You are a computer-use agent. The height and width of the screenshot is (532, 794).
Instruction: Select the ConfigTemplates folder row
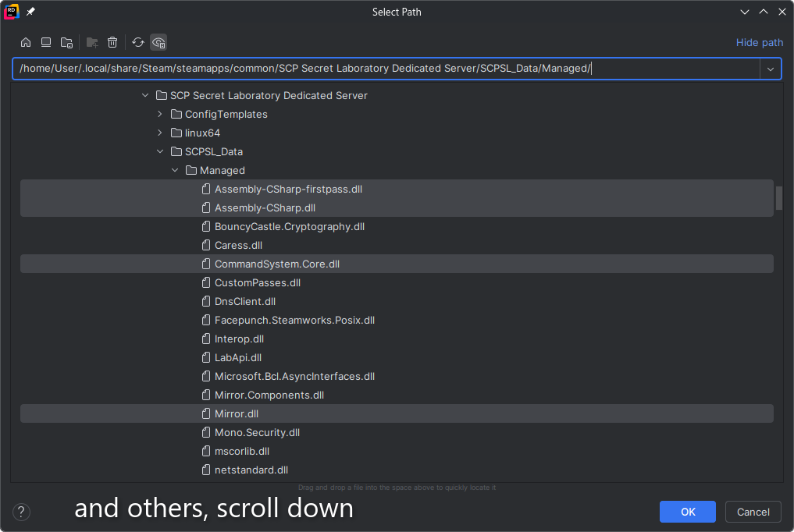pyautogui.click(x=397, y=115)
